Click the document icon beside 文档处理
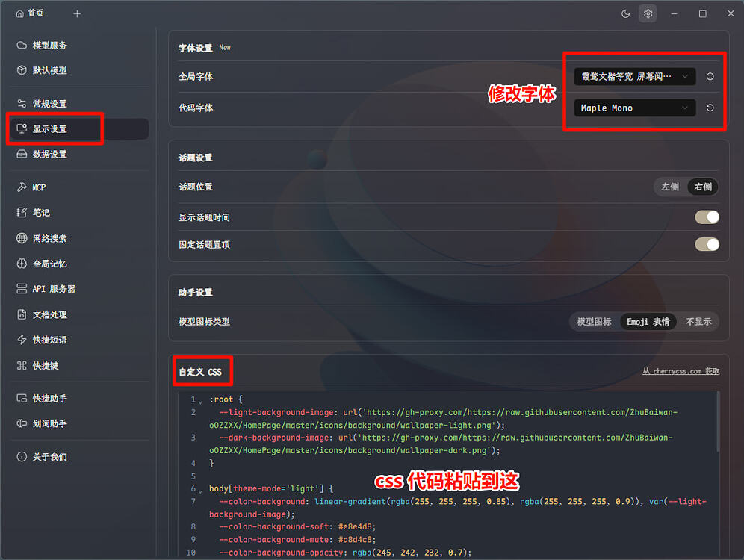Viewport: 744px width, 560px height. coord(22,314)
